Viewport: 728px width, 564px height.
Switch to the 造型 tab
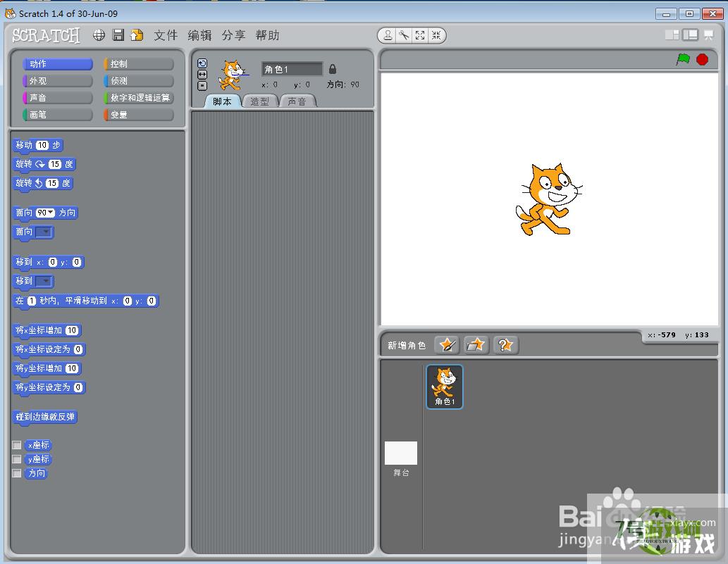click(x=260, y=101)
